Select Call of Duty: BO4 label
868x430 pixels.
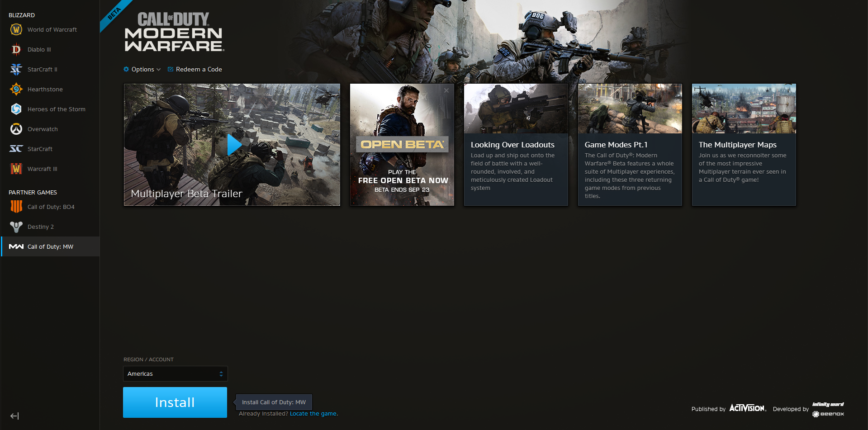51,207
